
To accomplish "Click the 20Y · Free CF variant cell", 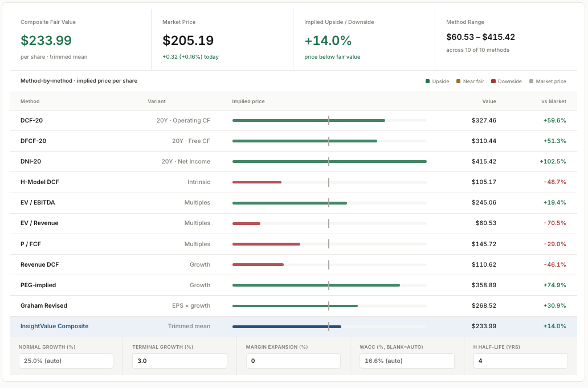I will pos(191,141).
